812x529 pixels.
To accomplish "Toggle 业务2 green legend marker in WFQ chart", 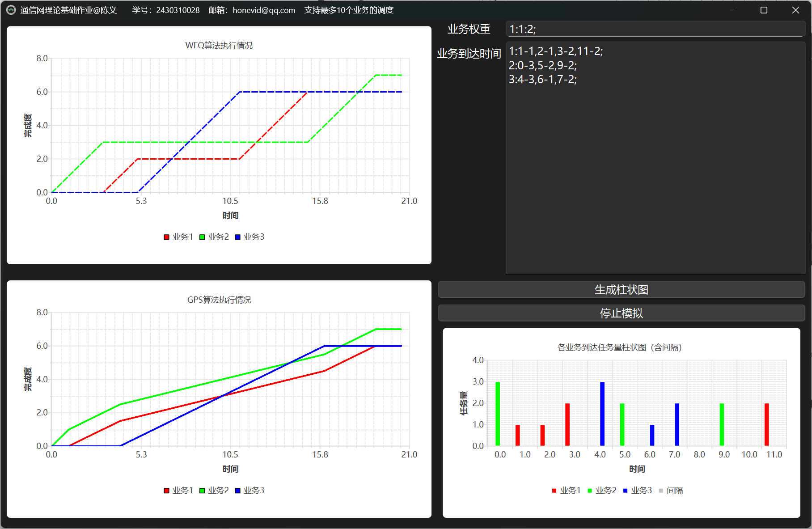I will point(202,237).
